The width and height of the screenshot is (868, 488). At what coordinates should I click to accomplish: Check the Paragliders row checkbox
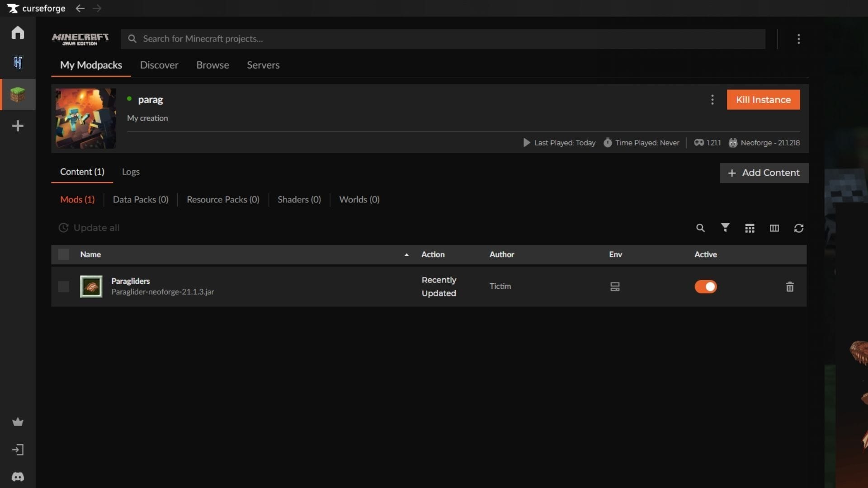pyautogui.click(x=64, y=287)
